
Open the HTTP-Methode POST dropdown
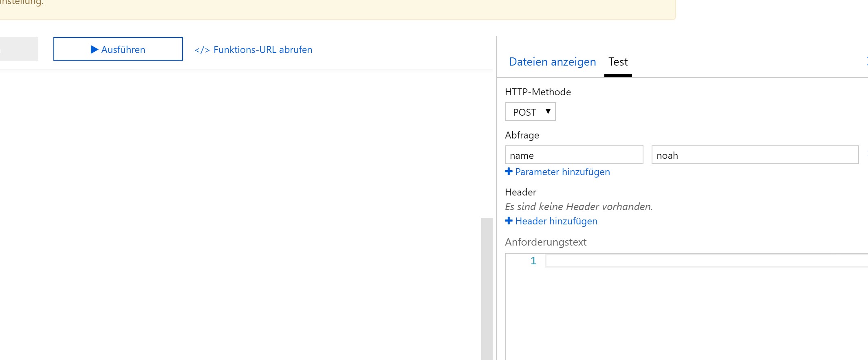click(x=530, y=112)
